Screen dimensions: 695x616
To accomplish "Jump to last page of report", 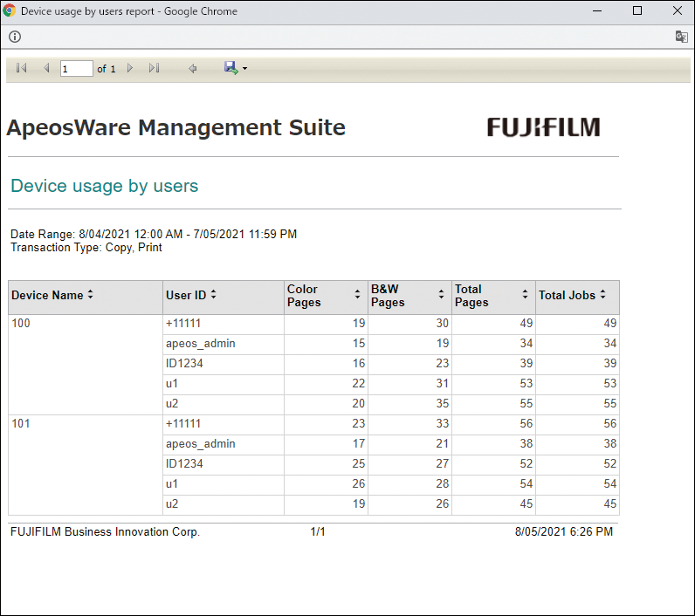I will [154, 68].
